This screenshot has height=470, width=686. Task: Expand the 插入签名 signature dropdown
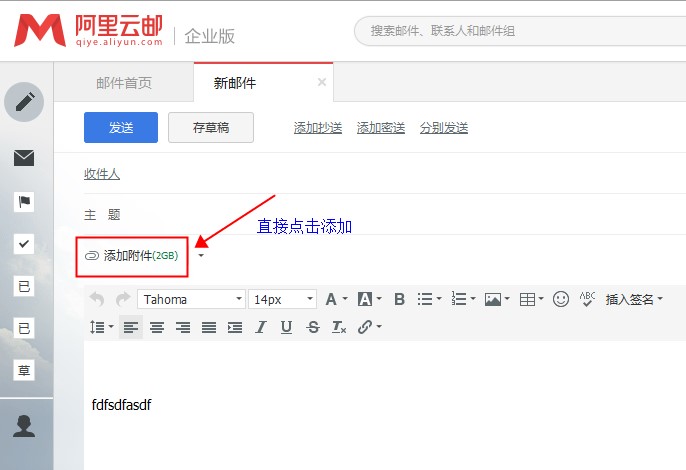634,299
